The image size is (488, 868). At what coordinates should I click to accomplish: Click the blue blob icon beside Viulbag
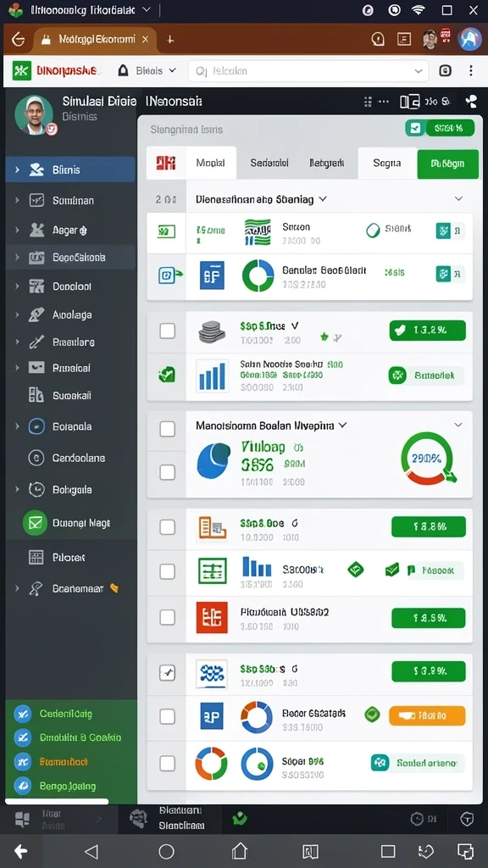pos(213,460)
